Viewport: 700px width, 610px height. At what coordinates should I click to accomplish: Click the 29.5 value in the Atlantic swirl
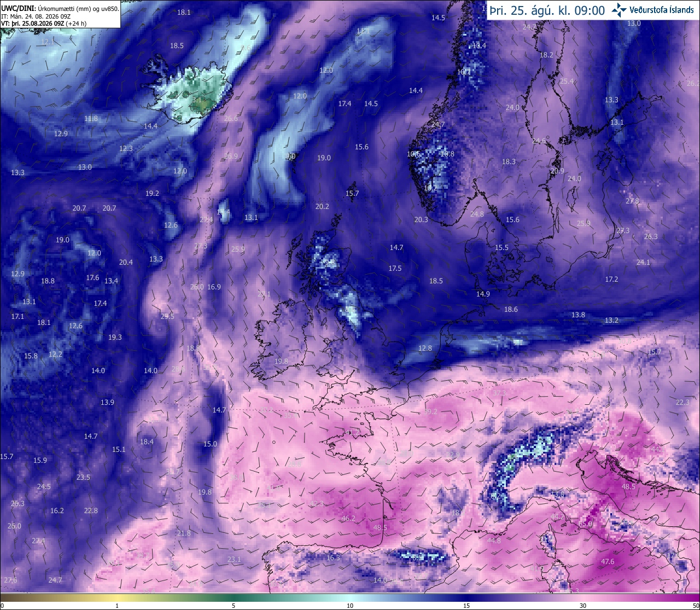(167, 316)
